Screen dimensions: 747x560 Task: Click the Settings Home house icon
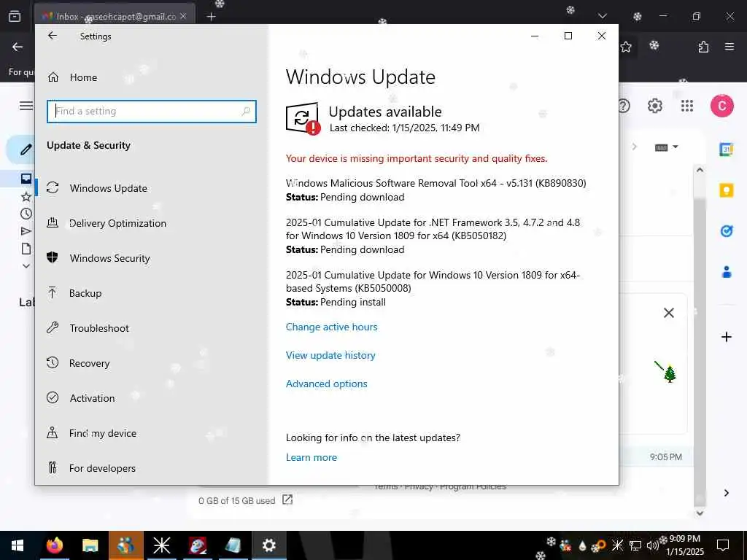pyautogui.click(x=53, y=77)
